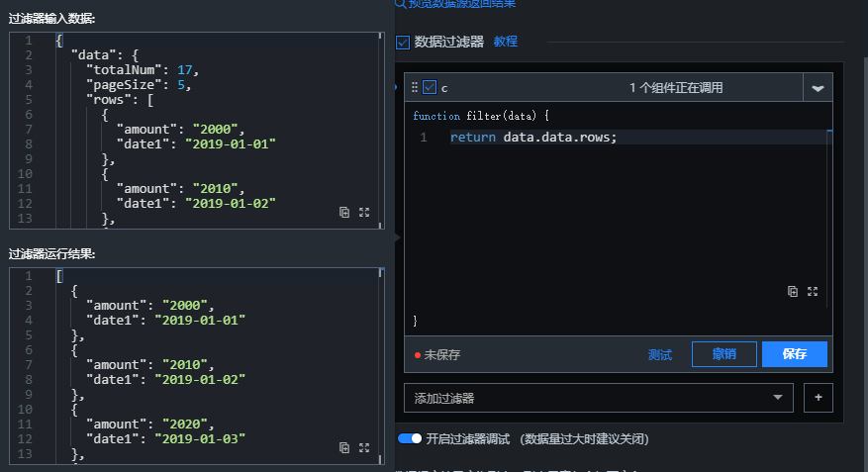Image resolution: width=868 pixels, height=472 pixels.
Task: Click 1 个组件正在调用 text
Action: click(x=676, y=87)
